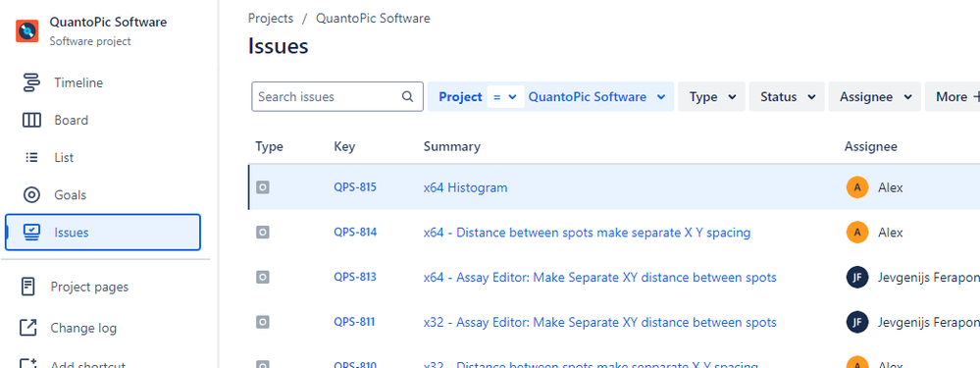Select the List view icon
980x368 pixels.
(31, 157)
